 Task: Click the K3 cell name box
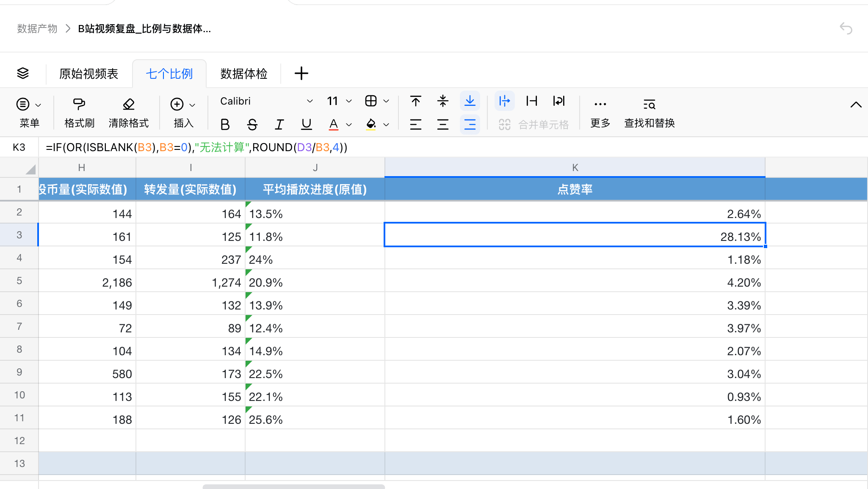pyautogui.click(x=19, y=147)
